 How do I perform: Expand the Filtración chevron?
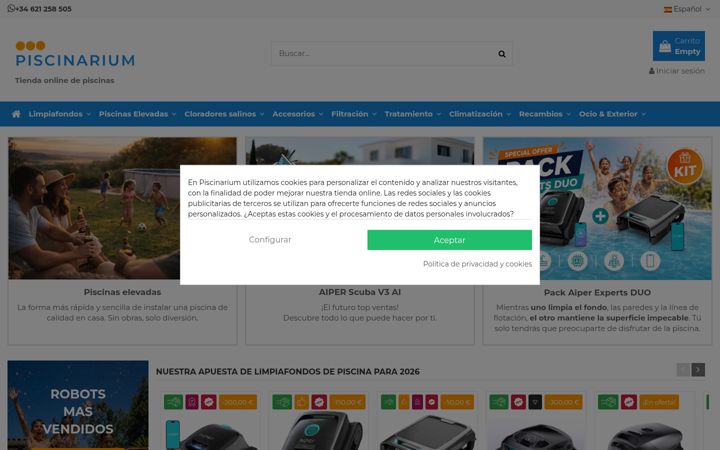click(x=374, y=114)
